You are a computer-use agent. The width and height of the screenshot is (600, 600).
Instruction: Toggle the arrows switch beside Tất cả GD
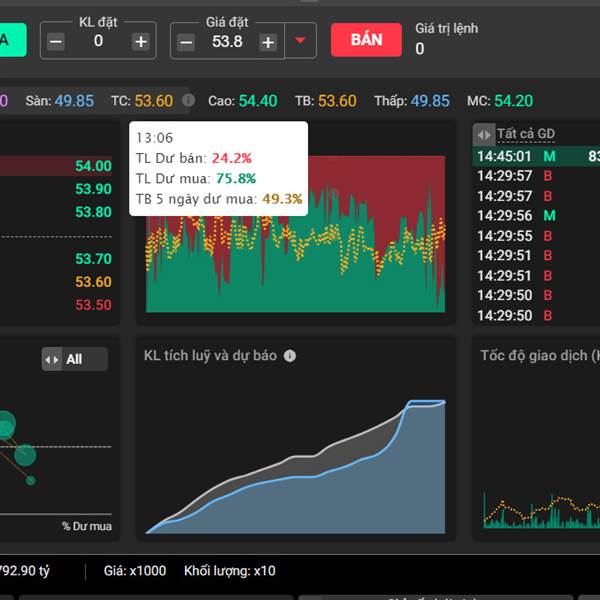[484, 134]
